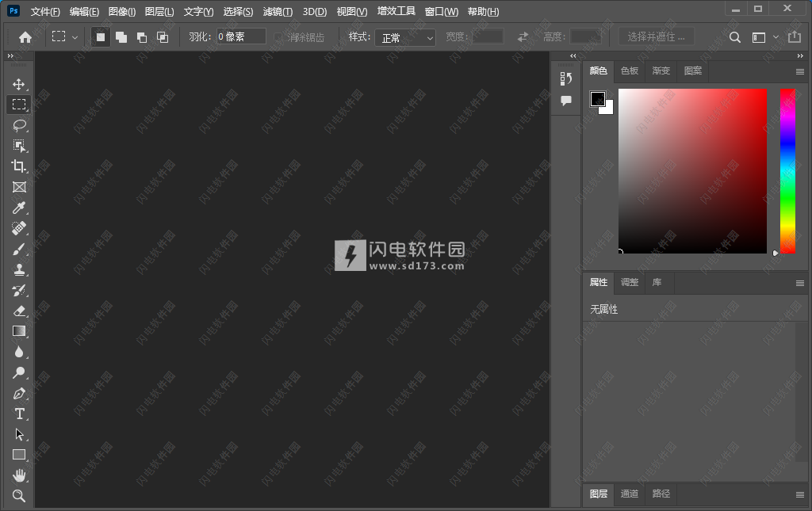
Task: Switch to the 调整 tab
Action: tap(629, 282)
